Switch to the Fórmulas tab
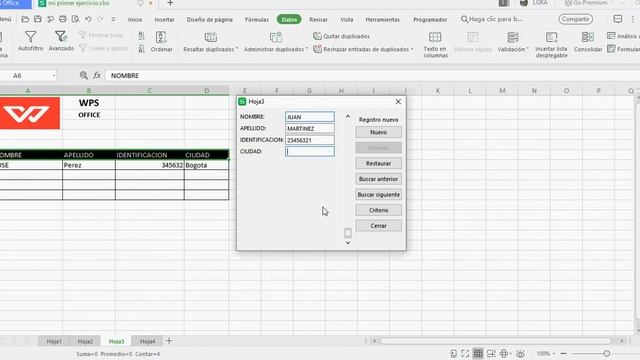Screen dimensions: 640x360 click(x=257, y=20)
